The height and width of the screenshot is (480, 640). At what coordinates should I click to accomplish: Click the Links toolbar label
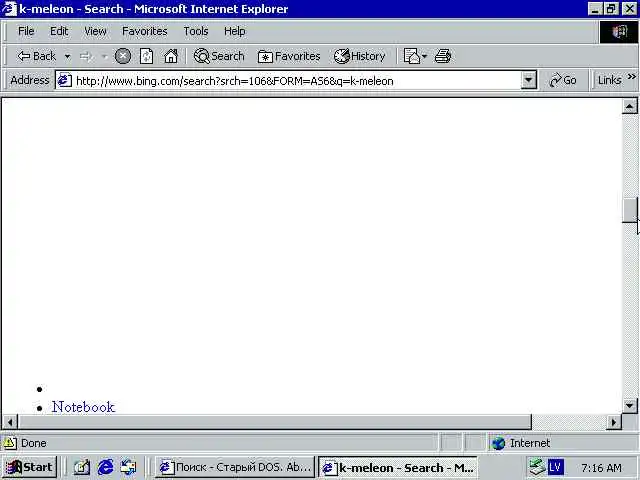tap(609, 80)
